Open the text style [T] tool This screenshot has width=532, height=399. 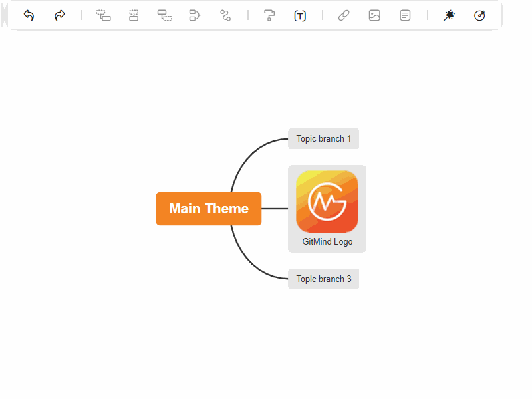(x=300, y=15)
